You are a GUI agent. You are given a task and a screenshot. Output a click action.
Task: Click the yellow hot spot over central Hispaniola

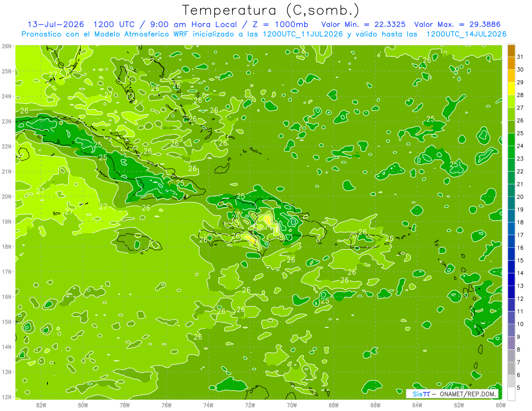point(267,219)
